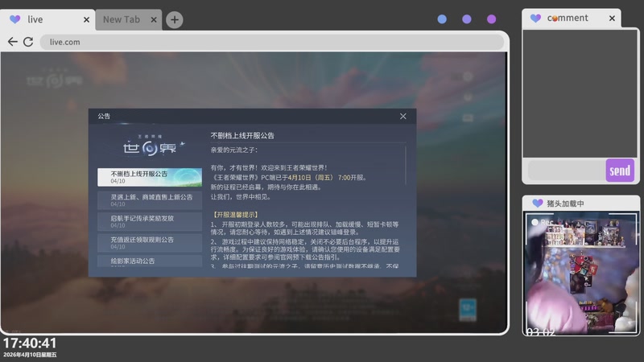Click the highlighted 4月10日（周五） 7:00 text
644x362 pixels.
coord(319,177)
